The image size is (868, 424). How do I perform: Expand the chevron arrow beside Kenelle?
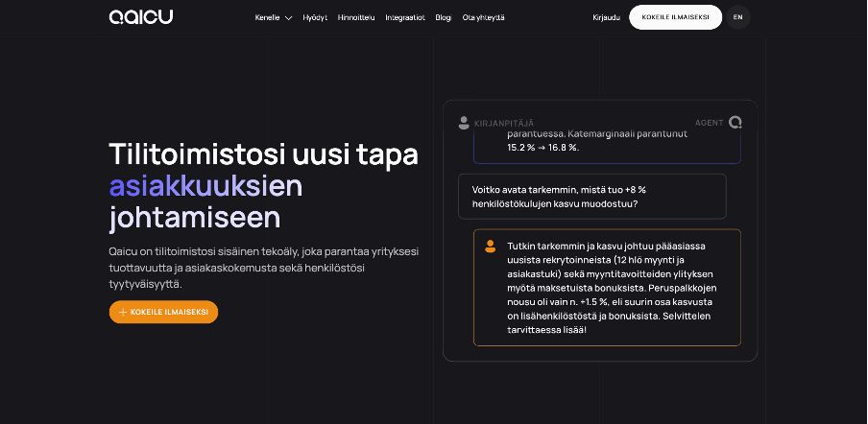[x=288, y=18]
